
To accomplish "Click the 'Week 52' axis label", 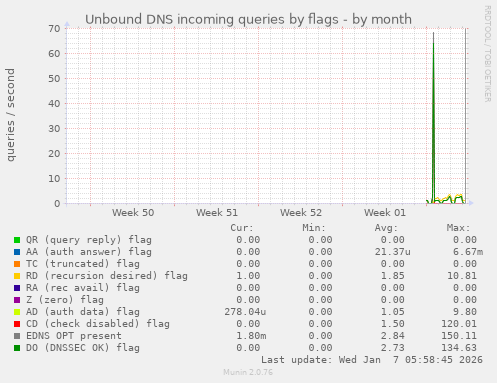I will (x=301, y=213).
